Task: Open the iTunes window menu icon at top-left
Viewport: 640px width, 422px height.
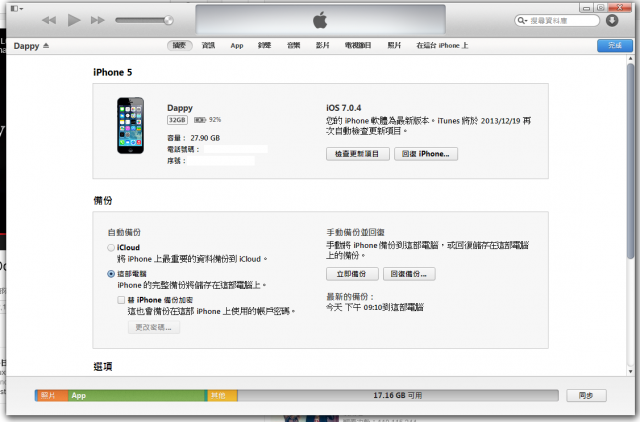Action: point(17,8)
